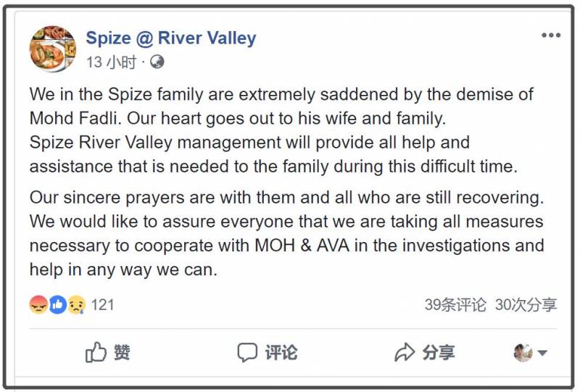Click the Spize food profile picture
This screenshot has width=580, height=392.
click(52, 49)
